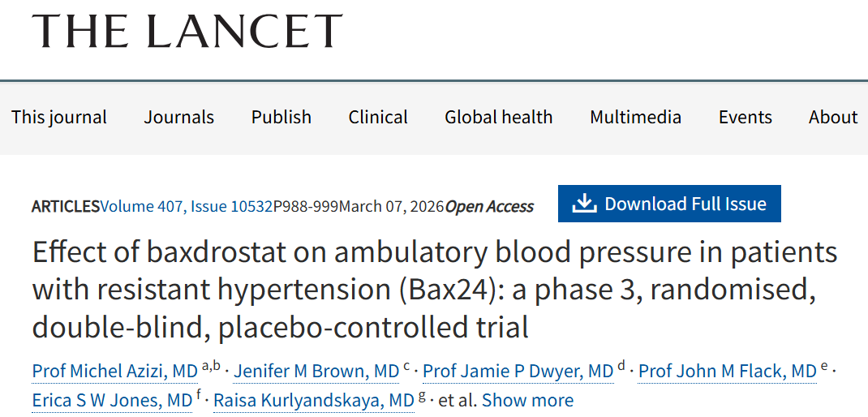Viewport: 868px width, 417px height.
Task: Open the Clinical navigation item
Action: 378,117
